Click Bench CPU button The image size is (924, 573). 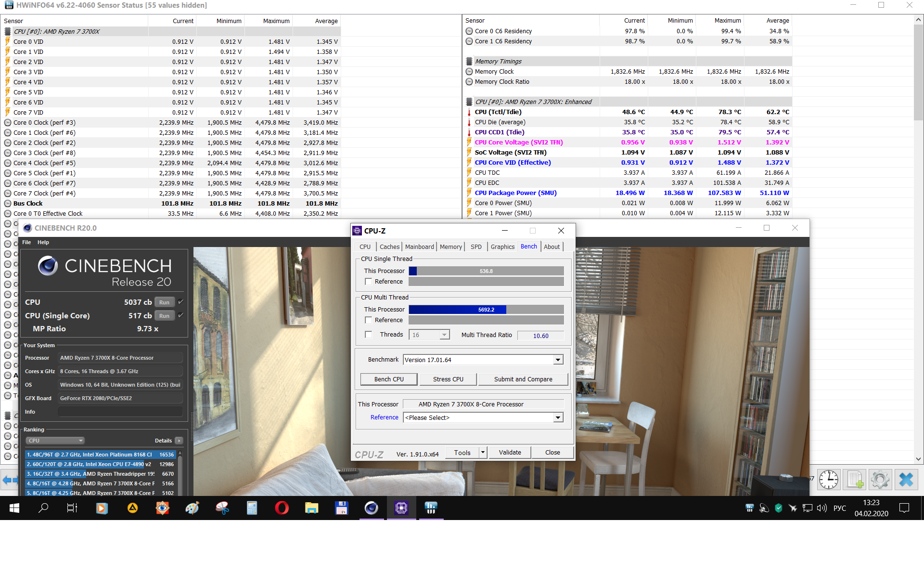(x=389, y=379)
